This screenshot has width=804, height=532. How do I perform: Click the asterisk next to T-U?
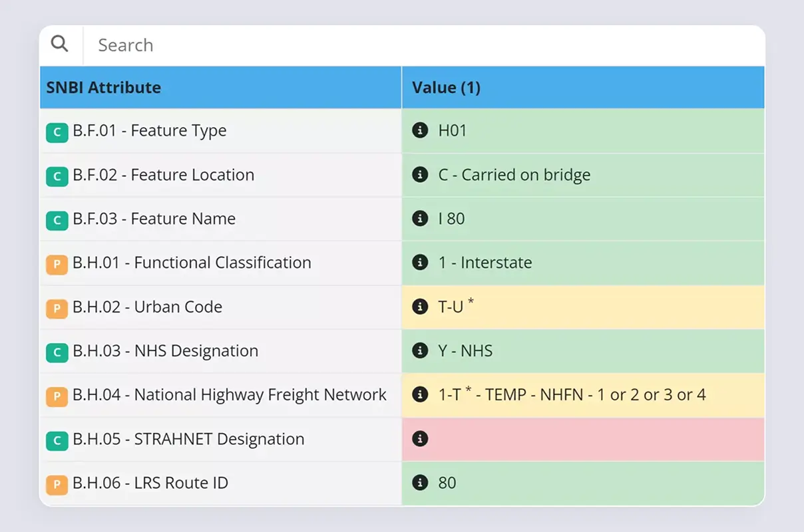pos(471,301)
